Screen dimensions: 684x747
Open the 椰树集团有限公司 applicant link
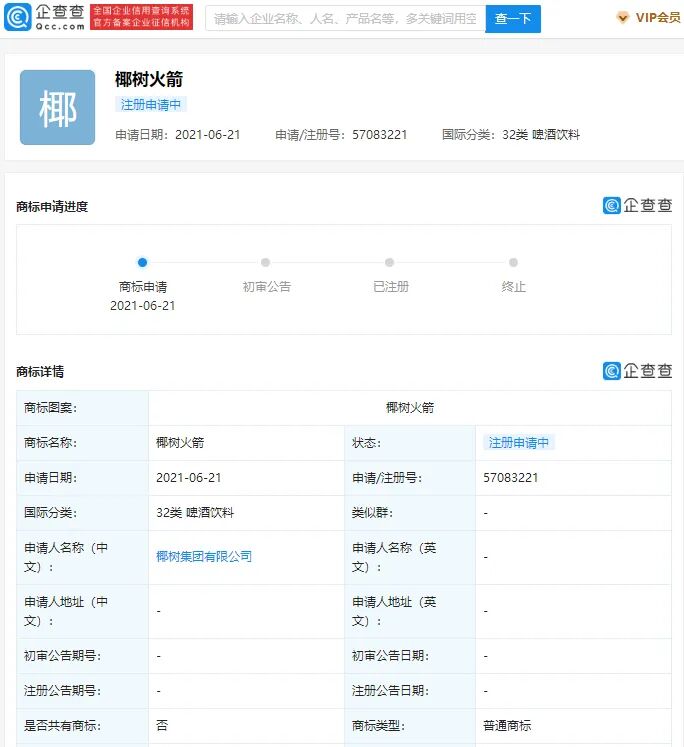point(204,556)
